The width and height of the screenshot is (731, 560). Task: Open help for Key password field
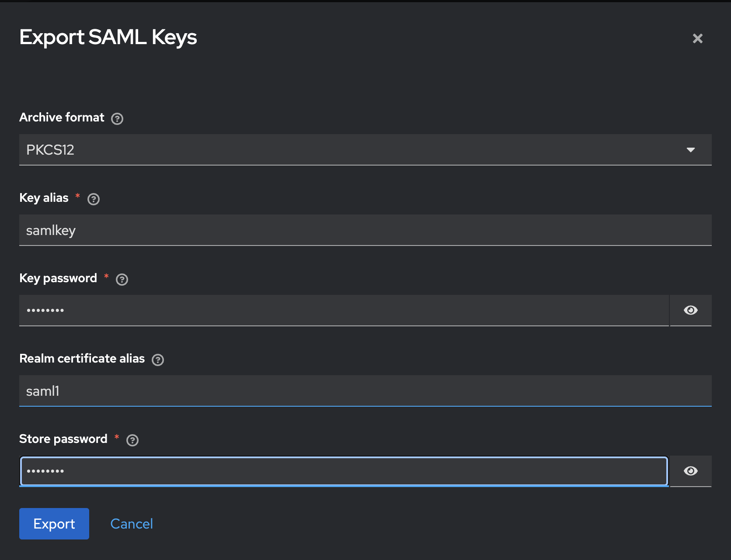pyautogui.click(x=122, y=280)
